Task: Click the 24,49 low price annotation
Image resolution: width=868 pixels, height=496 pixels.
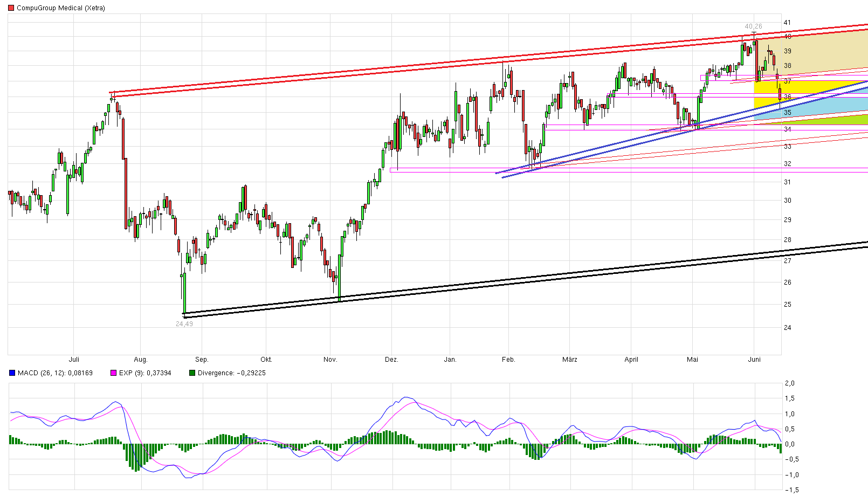Action: click(184, 324)
